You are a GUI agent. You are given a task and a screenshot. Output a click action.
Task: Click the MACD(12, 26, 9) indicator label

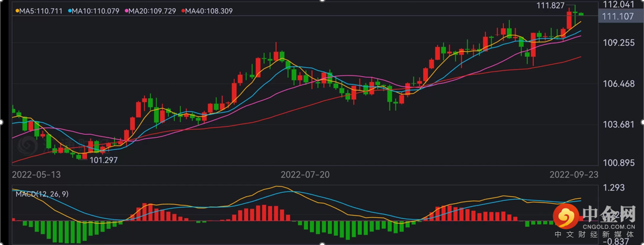coord(42,194)
